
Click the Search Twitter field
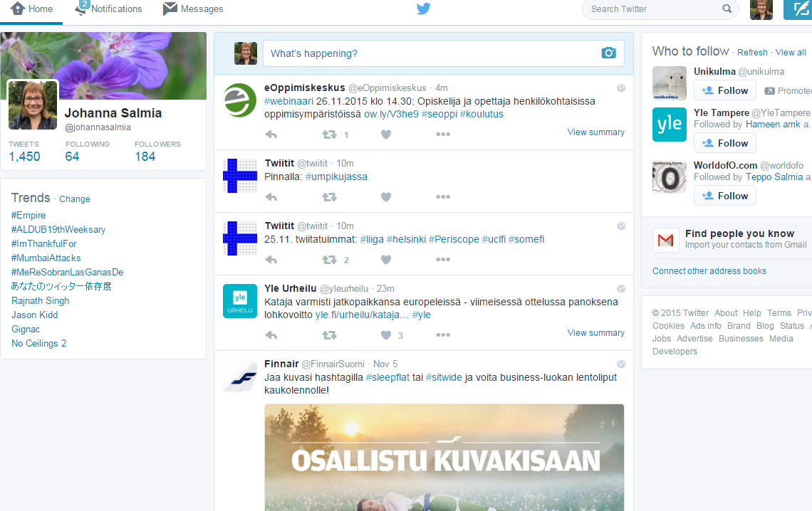click(x=660, y=9)
